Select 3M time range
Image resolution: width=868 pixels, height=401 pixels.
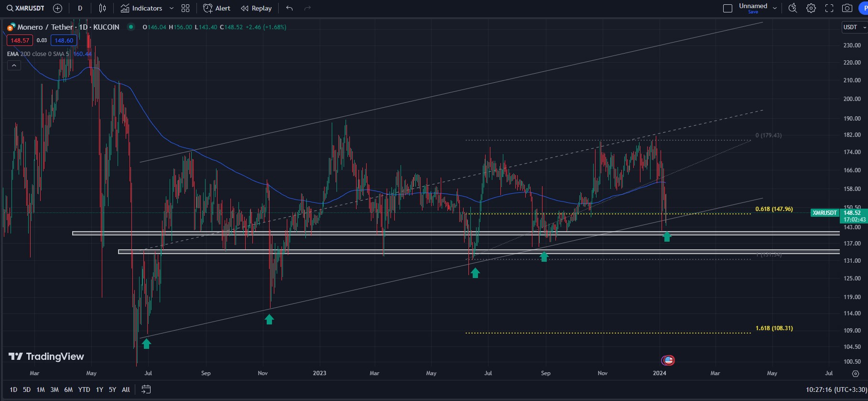coord(54,390)
